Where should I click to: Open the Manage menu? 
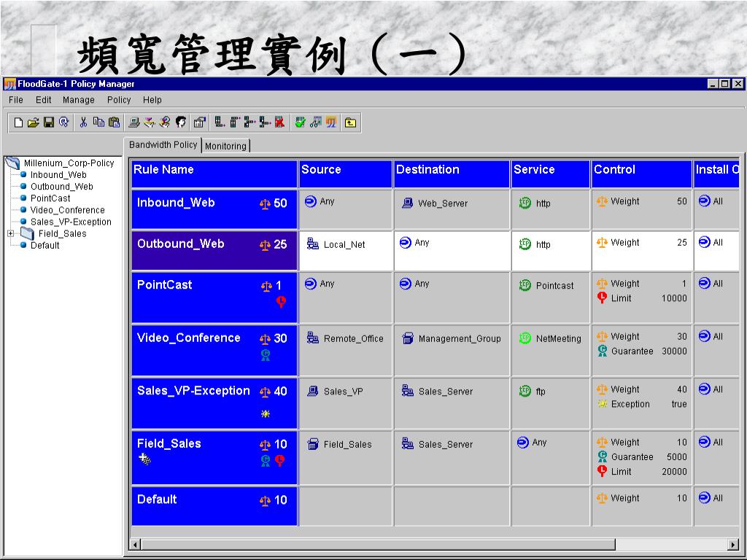coord(79,100)
